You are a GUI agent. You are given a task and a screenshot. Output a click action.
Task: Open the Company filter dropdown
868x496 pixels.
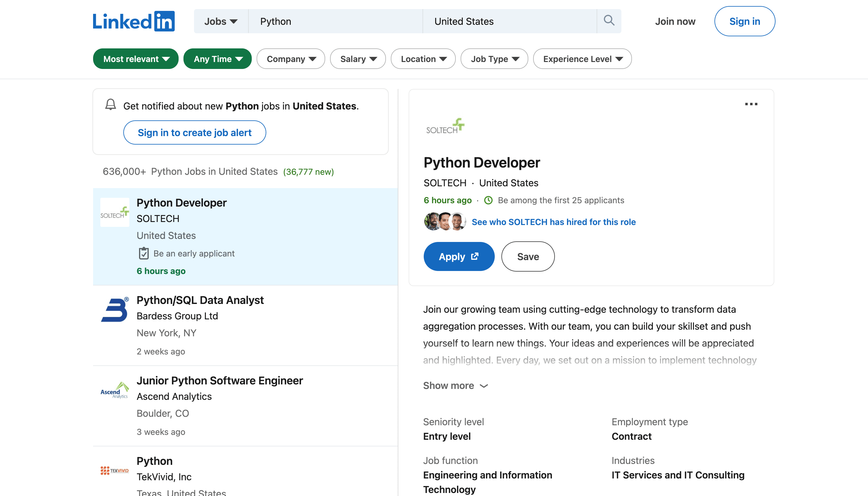pyautogui.click(x=291, y=59)
